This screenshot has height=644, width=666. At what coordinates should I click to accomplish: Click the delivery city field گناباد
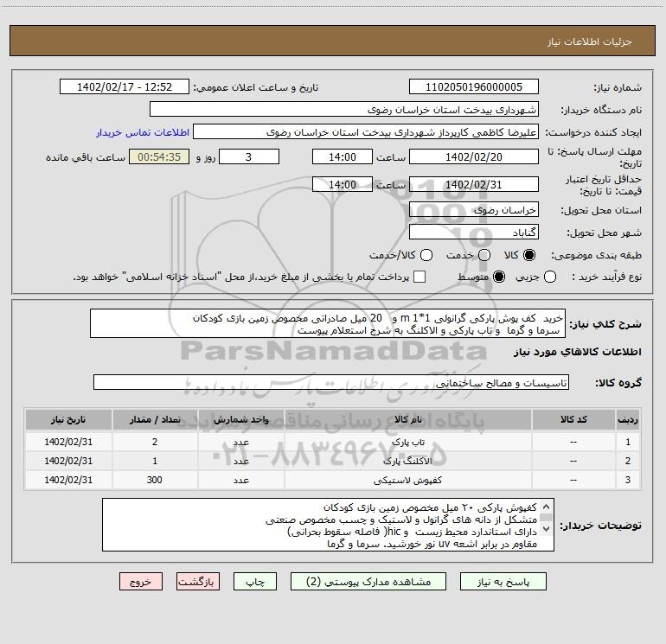[474, 233]
